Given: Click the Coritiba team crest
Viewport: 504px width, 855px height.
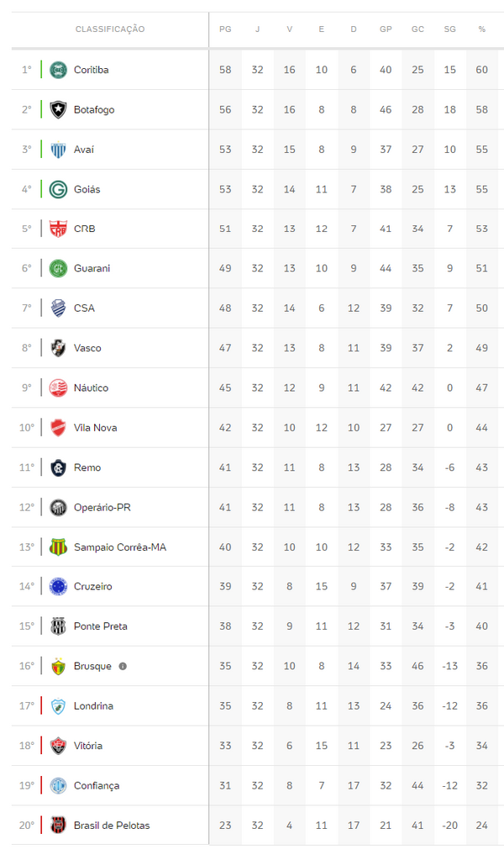Looking at the screenshot, I should pyautogui.click(x=58, y=70).
